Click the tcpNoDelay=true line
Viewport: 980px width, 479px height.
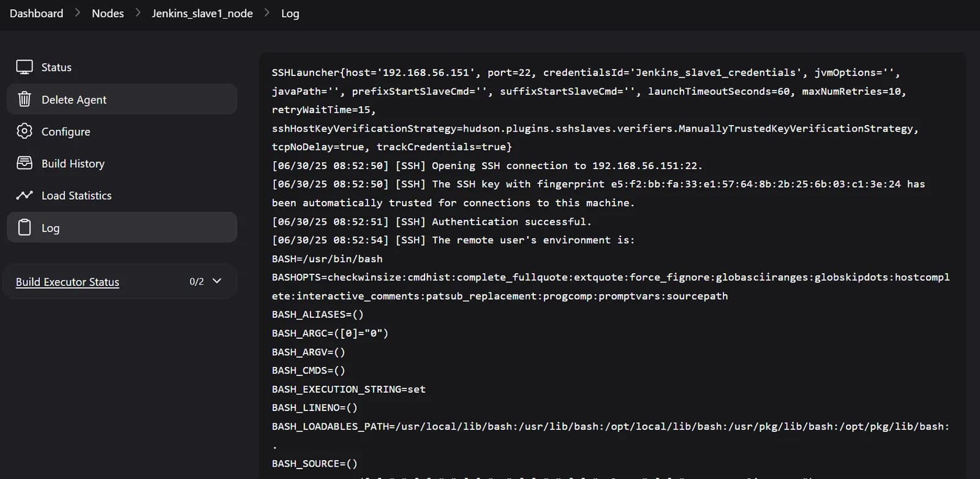pyautogui.click(x=392, y=147)
